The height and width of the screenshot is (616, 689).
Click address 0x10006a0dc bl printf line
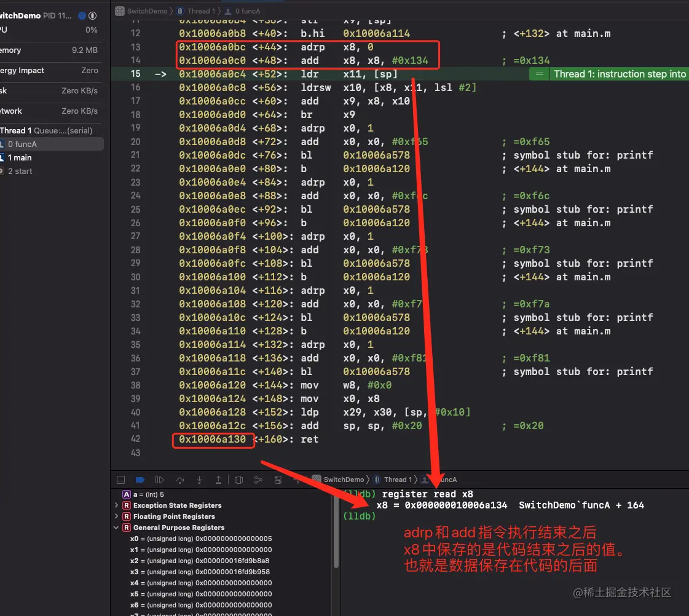click(294, 155)
